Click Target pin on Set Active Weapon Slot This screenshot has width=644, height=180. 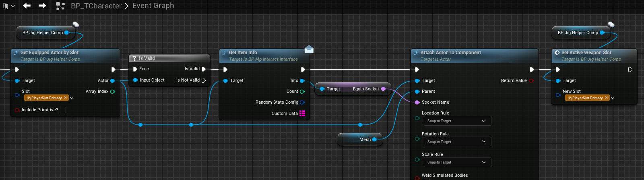[558, 81]
